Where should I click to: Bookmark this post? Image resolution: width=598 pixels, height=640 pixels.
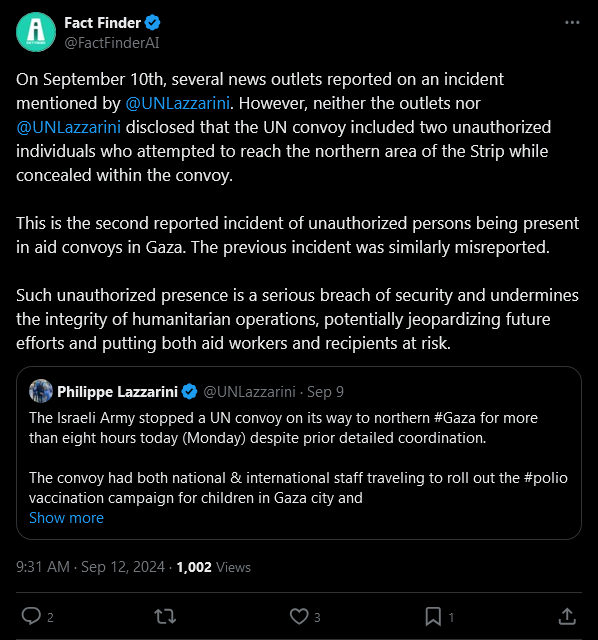tap(433, 616)
